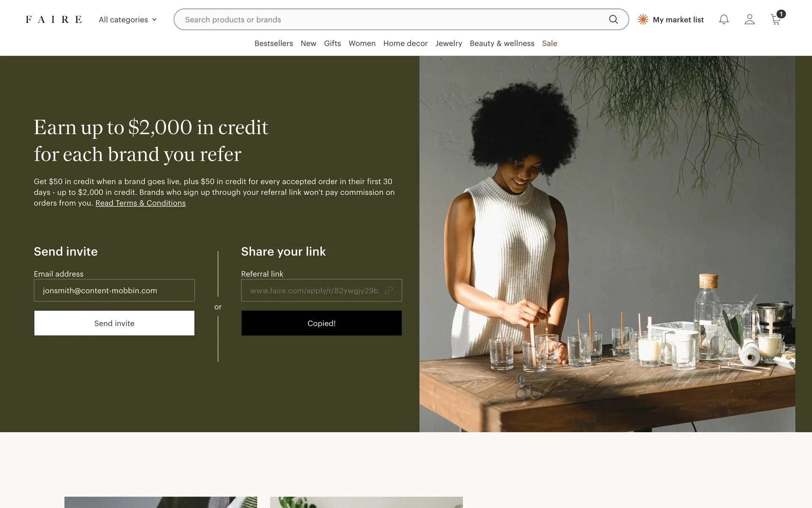Screen dimensions: 812x508
Task: Copy referral link via chain icon
Action: click(389, 290)
